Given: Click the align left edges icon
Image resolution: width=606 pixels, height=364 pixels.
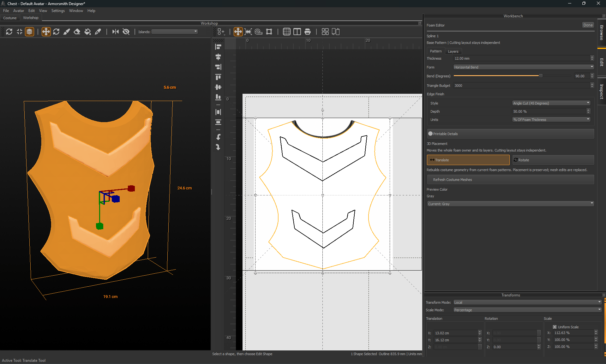Looking at the screenshot, I should click(x=218, y=47).
